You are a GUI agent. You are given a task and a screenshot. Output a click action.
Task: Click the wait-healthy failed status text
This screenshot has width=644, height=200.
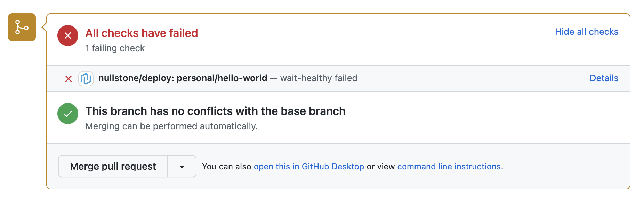319,78
